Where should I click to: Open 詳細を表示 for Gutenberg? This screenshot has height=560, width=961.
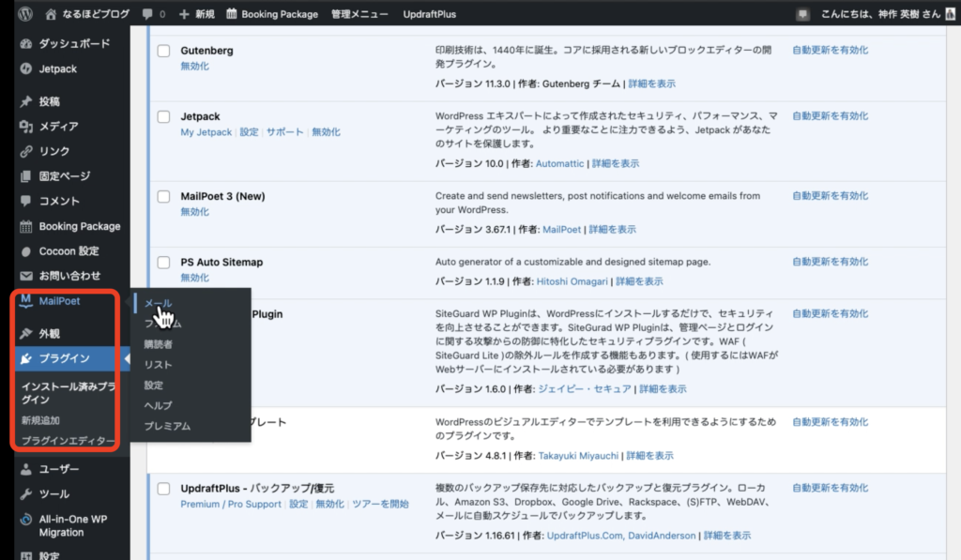(651, 83)
